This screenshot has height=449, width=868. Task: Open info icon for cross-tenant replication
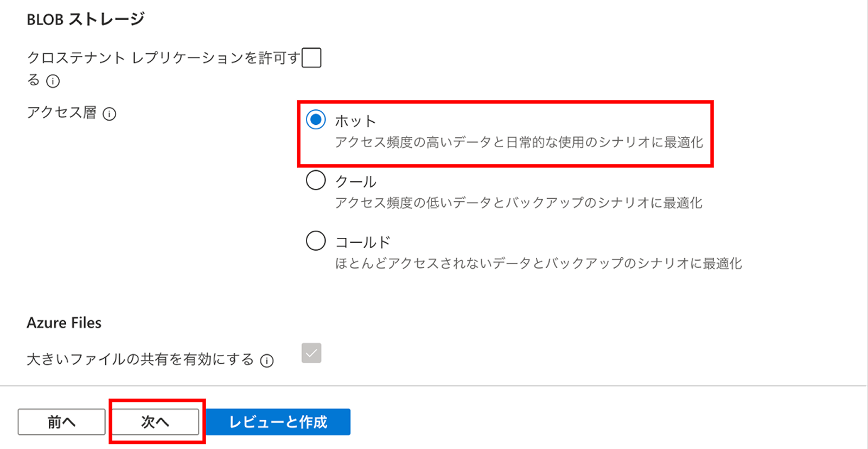pos(53,81)
